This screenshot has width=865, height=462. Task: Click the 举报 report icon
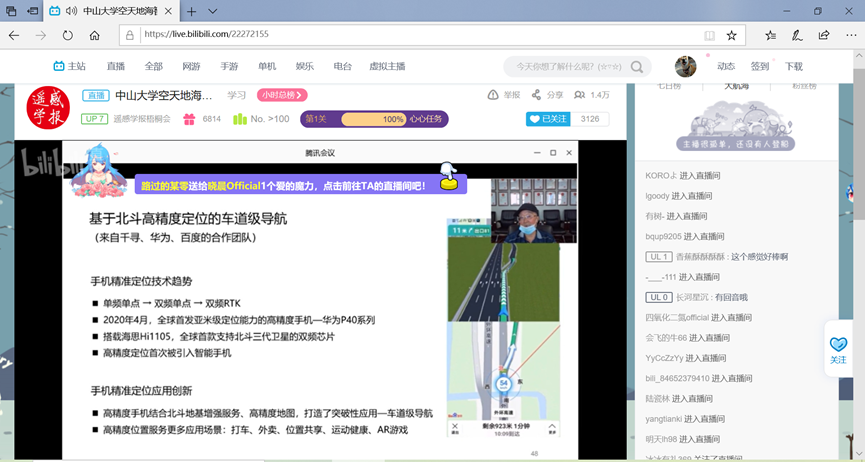pyautogui.click(x=493, y=95)
